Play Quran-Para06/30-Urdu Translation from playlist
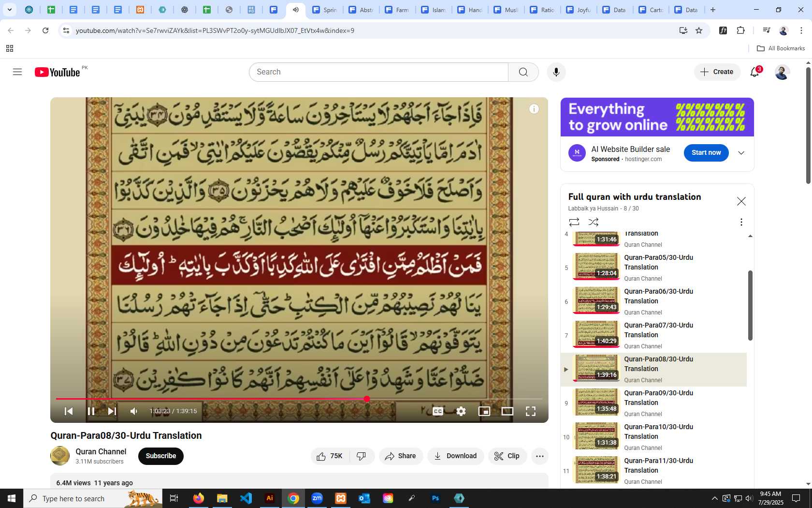The width and height of the screenshot is (812, 508). click(653, 302)
